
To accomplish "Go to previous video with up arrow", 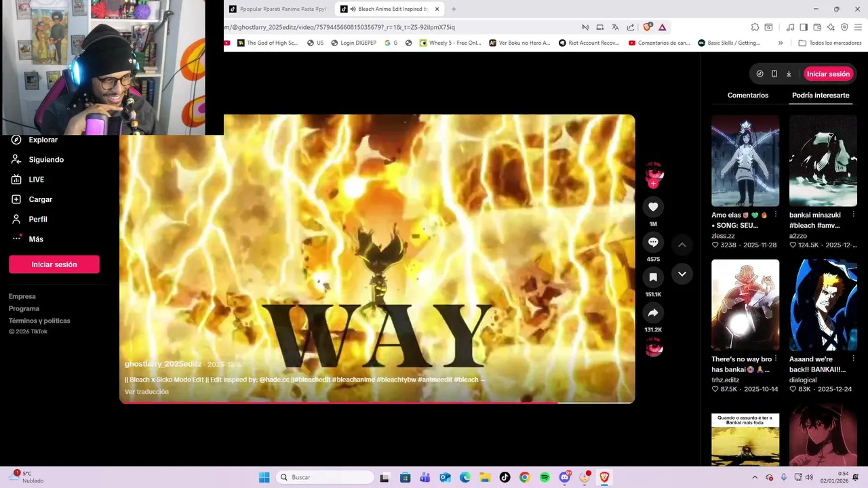I will (x=682, y=245).
